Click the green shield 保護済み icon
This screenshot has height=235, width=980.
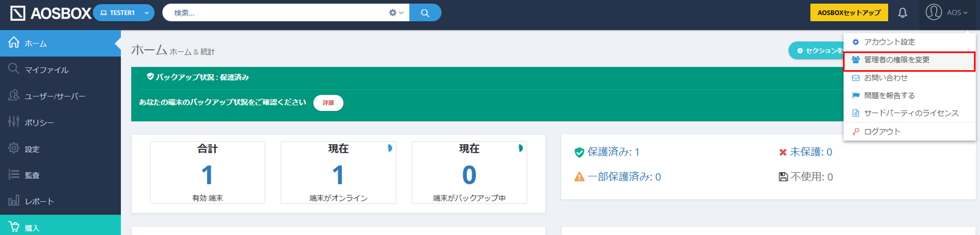pos(579,153)
